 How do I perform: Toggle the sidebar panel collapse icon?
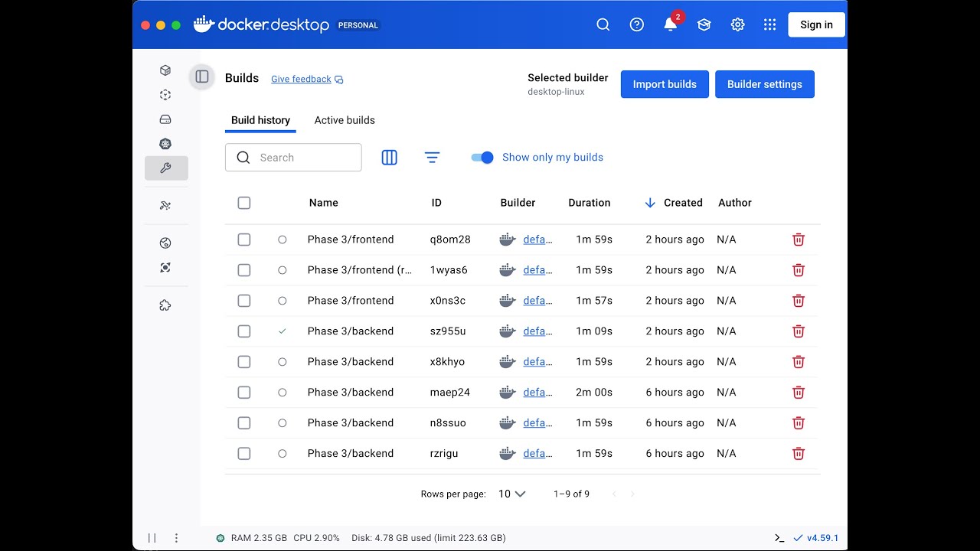point(202,77)
